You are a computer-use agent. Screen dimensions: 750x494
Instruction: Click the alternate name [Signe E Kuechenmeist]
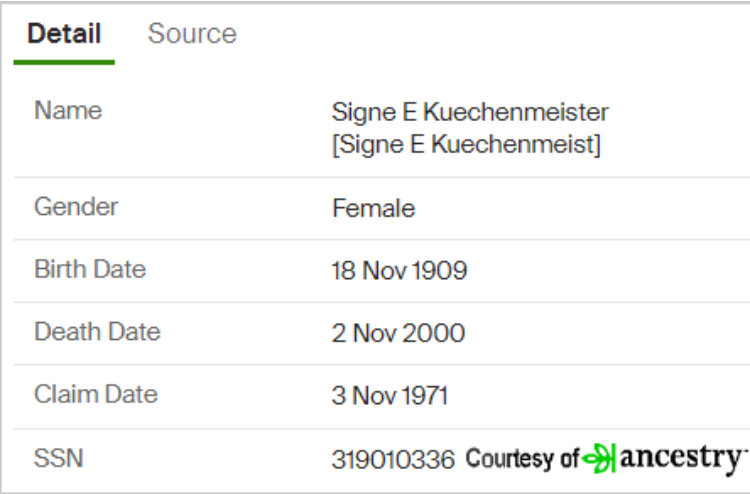click(466, 144)
